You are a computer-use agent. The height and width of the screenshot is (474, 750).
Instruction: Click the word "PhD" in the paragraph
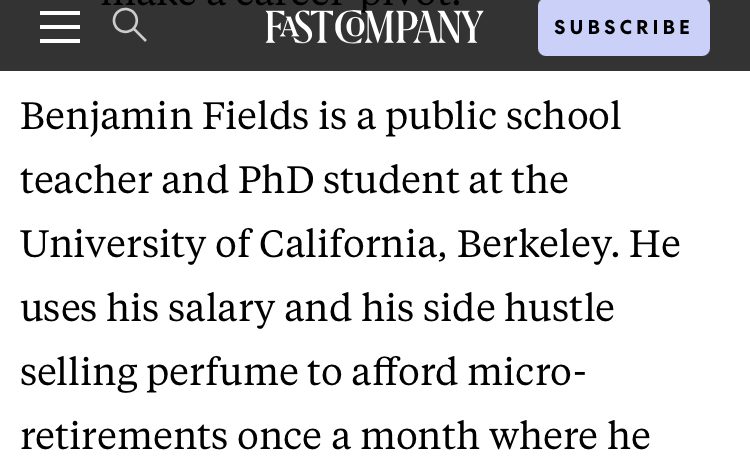coord(275,181)
